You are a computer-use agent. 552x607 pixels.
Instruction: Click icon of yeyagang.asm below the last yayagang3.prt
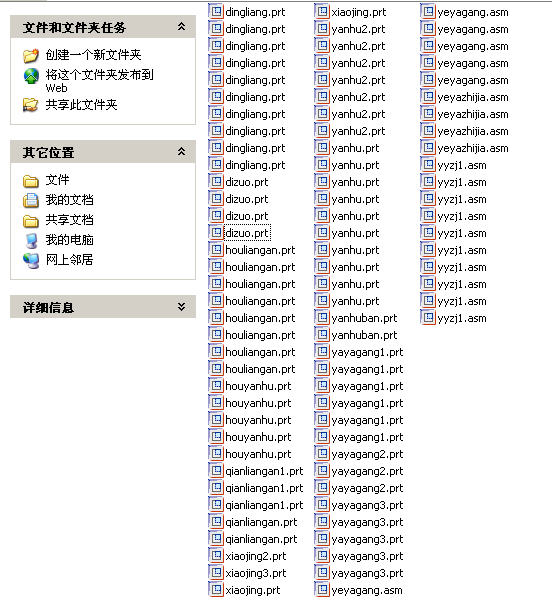coord(322,590)
